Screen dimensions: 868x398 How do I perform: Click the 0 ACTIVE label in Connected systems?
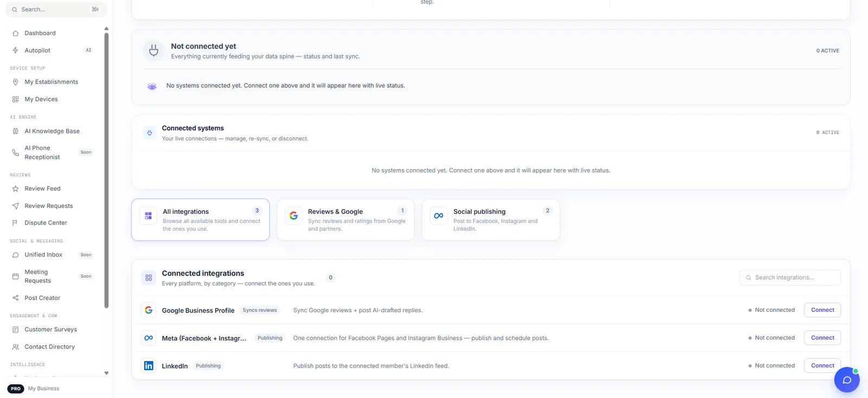tap(828, 132)
